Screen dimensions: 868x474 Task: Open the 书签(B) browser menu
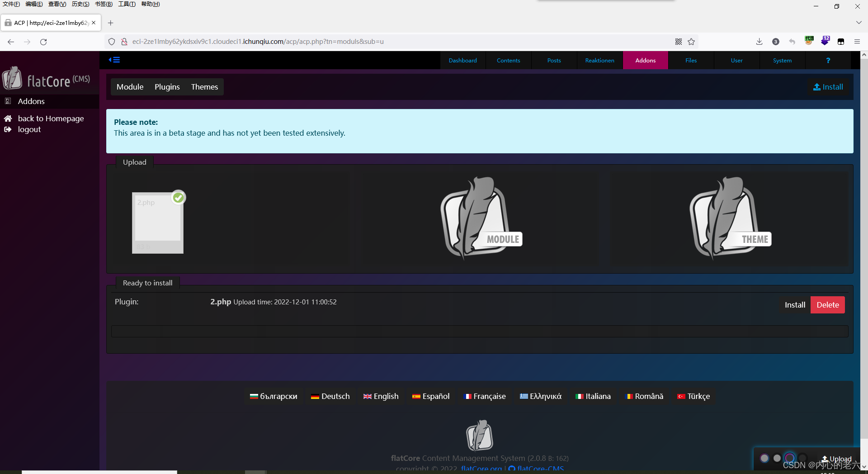pos(104,4)
